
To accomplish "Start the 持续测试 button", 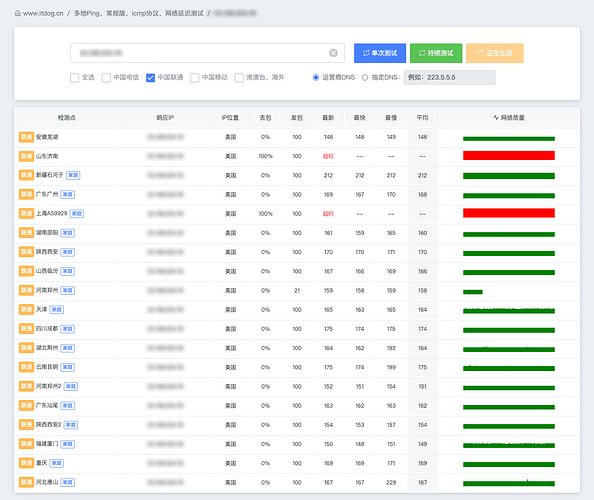I will tap(436, 53).
